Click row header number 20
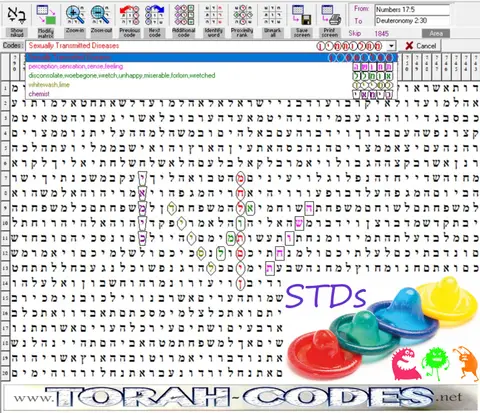 [x=5, y=373]
